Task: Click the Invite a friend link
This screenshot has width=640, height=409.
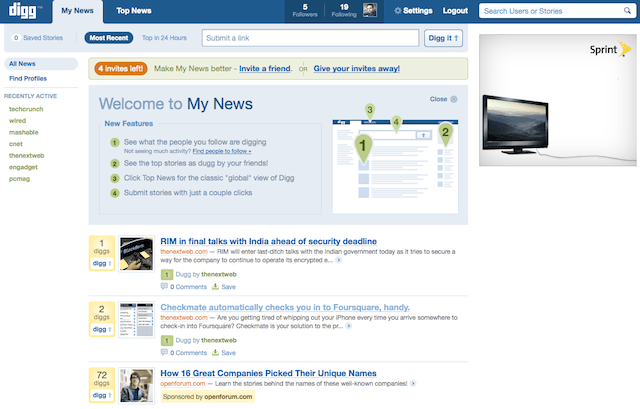Action: tap(265, 68)
